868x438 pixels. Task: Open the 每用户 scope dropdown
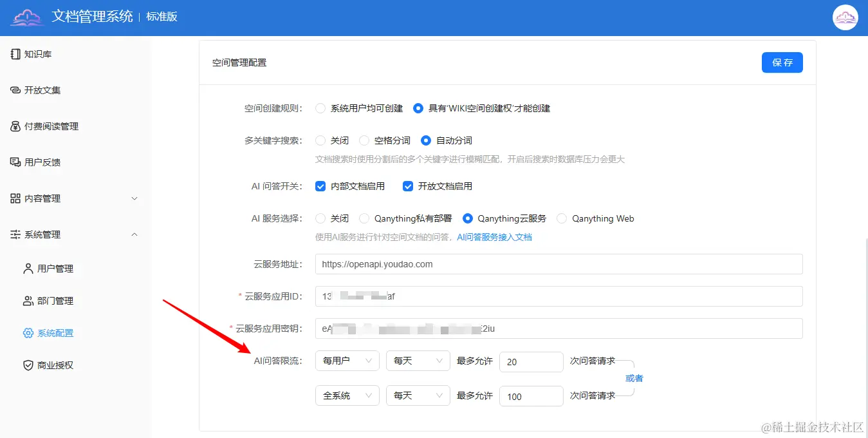click(x=347, y=361)
